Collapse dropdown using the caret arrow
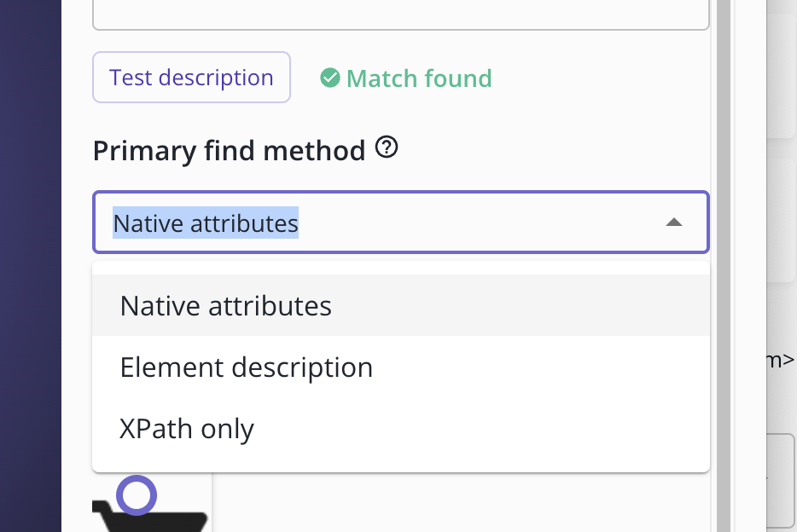The width and height of the screenshot is (797, 532). tap(673, 223)
